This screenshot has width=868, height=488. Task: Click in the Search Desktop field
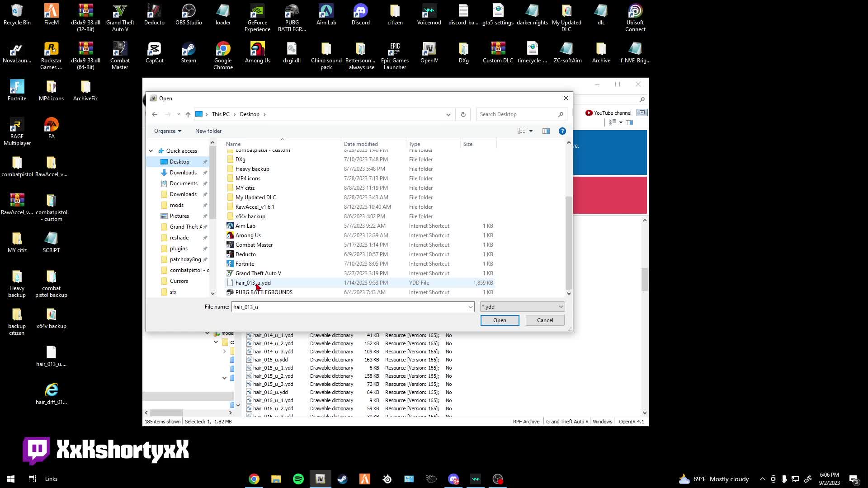tap(515, 114)
